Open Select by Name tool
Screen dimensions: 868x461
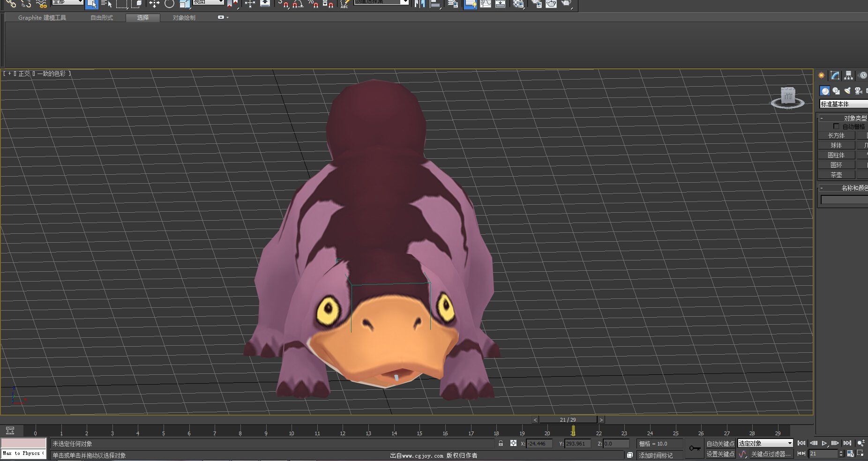click(106, 4)
